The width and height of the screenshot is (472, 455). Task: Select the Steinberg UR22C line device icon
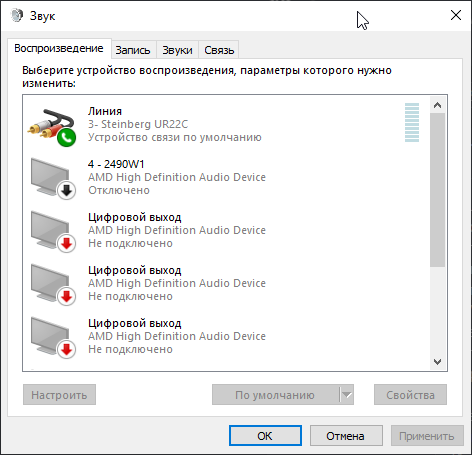[52, 127]
